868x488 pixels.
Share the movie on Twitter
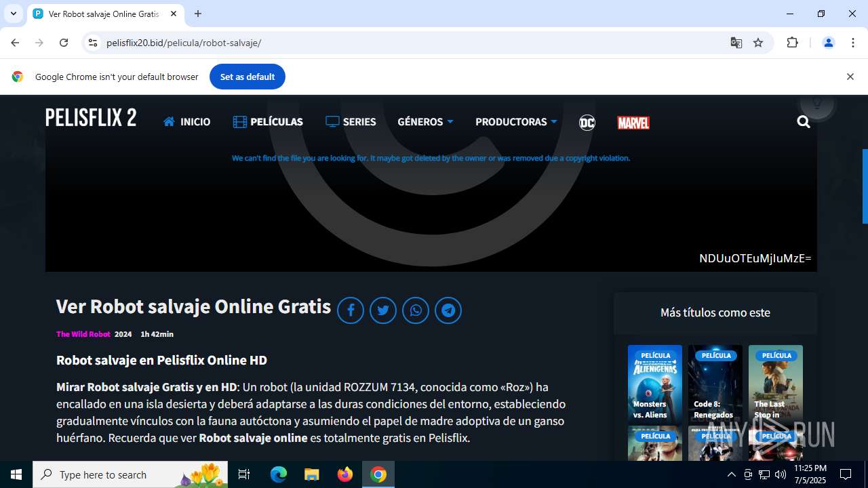[x=383, y=310]
